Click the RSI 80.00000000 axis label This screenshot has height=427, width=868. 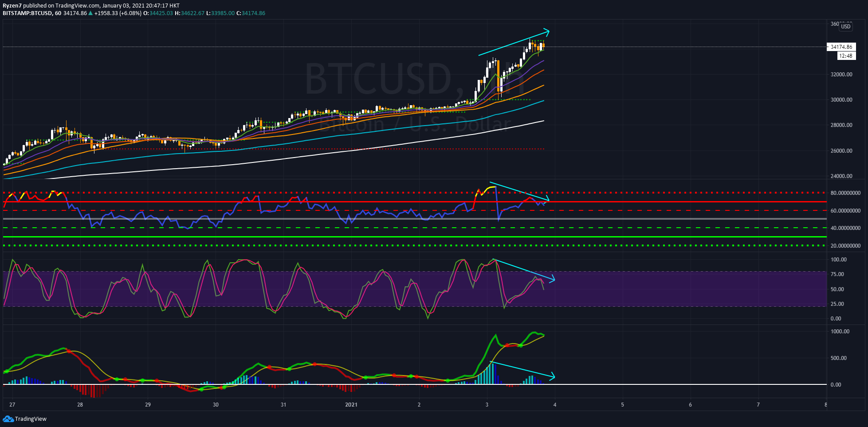[x=845, y=193]
